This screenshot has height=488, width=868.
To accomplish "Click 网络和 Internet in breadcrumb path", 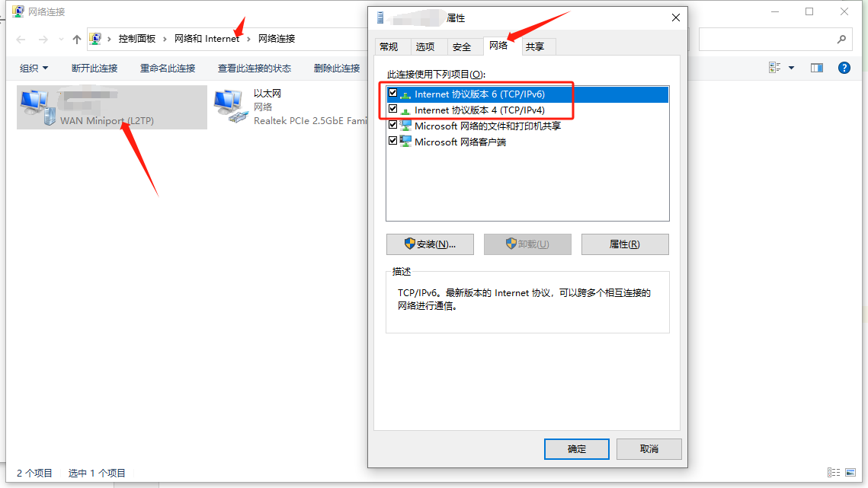I will [207, 39].
